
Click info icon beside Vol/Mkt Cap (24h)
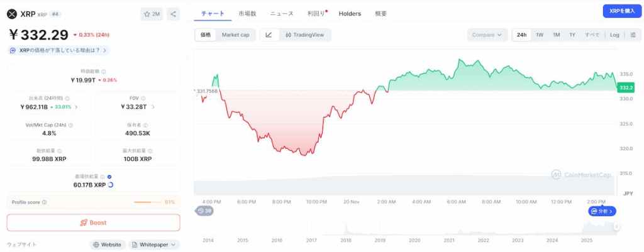click(70, 125)
